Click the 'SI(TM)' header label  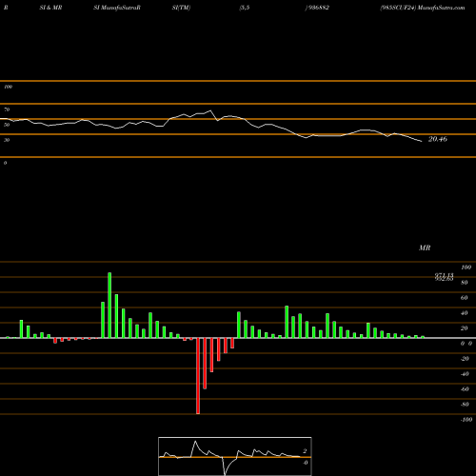pyautogui.click(x=181, y=8)
